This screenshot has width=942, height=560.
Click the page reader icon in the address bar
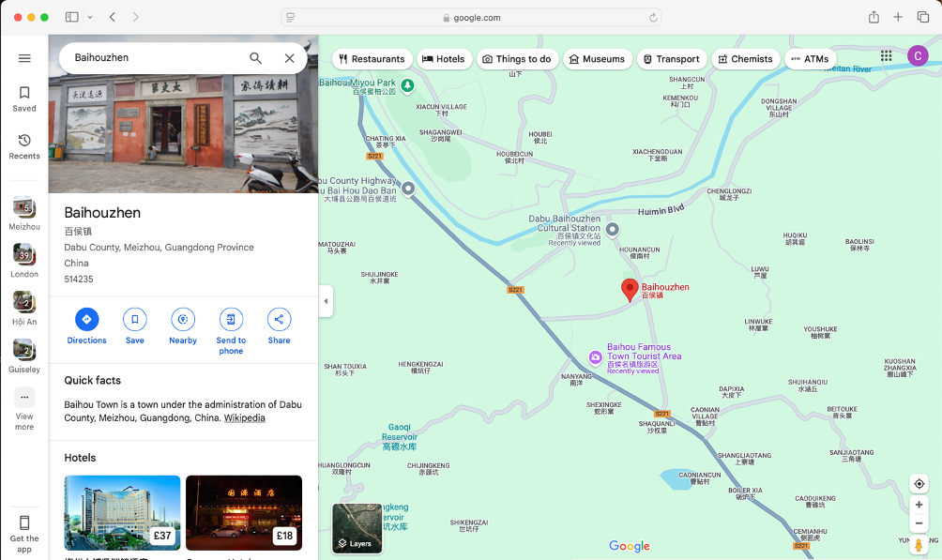[x=290, y=18]
